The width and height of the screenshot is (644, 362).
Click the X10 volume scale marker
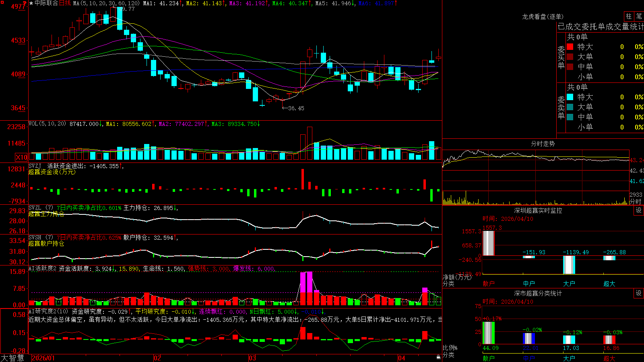(x=21, y=157)
